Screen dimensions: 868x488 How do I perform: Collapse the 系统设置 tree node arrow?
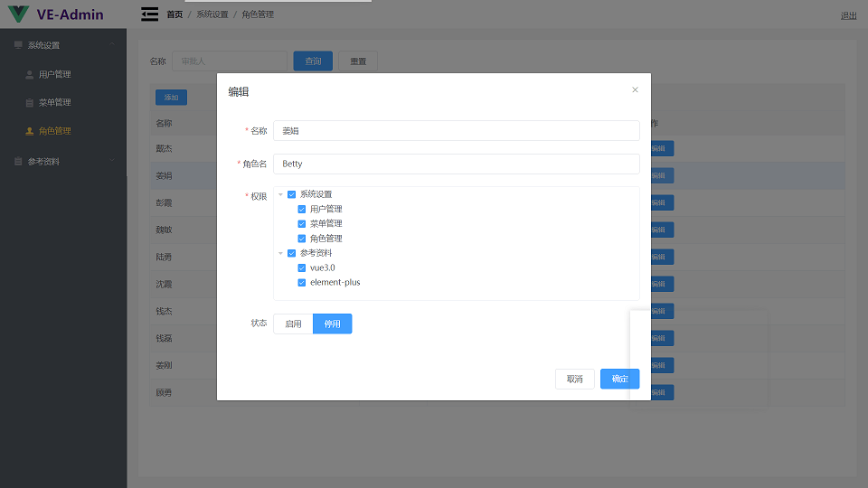(x=280, y=194)
